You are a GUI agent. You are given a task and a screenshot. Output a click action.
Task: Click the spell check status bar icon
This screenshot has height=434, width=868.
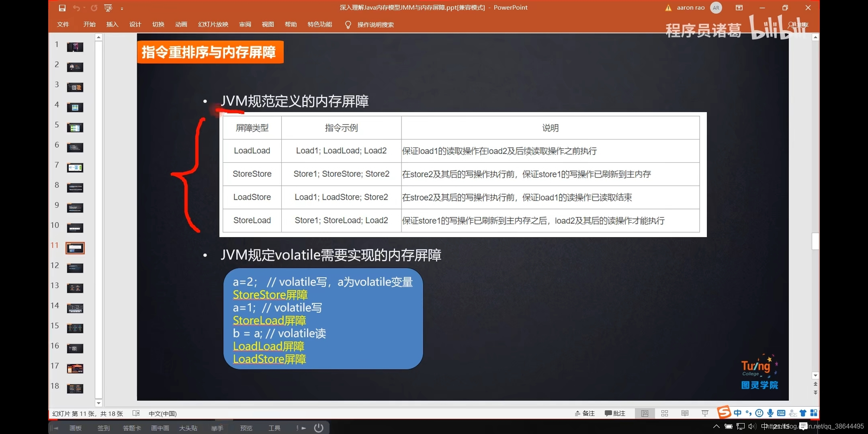click(136, 413)
